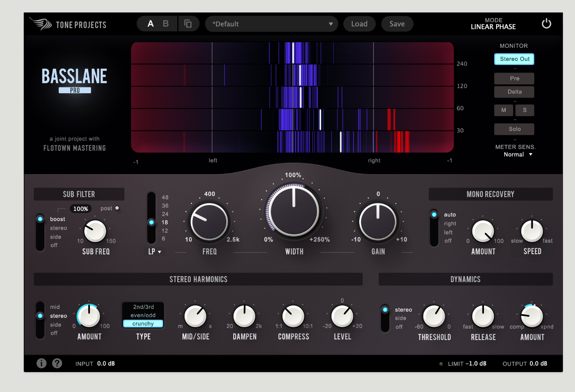Click the GAIN knob

tap(378, 222)
